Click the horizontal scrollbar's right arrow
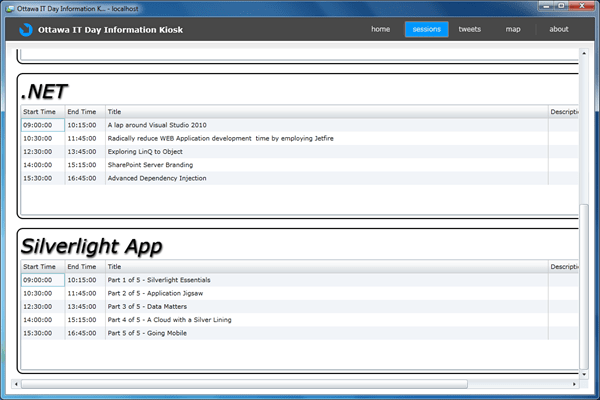The image size is (600, 400). click(574, 383)
